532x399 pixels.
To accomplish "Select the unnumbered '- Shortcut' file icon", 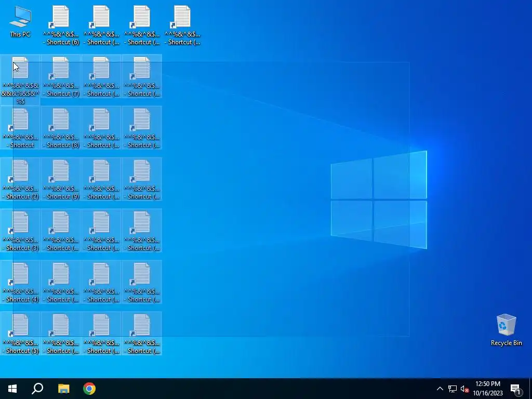I will coord(20,128).
